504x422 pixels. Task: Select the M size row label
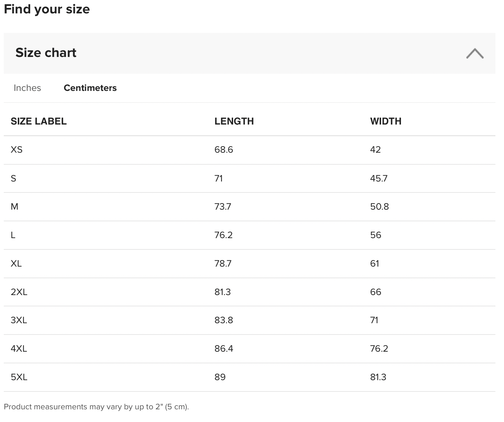[14, 207]
